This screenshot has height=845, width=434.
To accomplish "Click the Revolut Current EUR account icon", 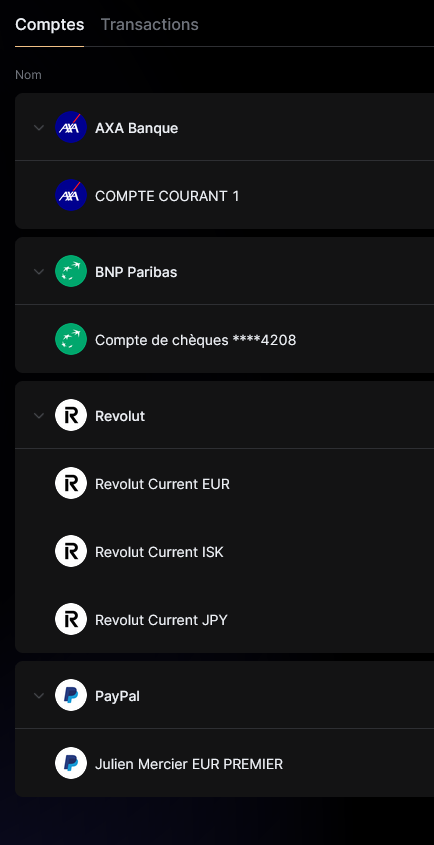I will point(71,483).
